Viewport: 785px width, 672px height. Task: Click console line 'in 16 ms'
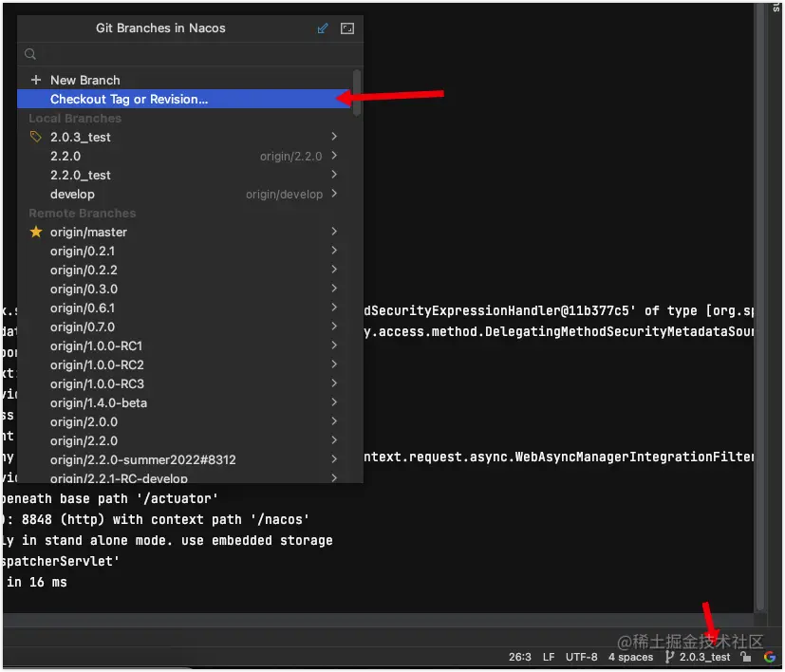pos(37,583)
